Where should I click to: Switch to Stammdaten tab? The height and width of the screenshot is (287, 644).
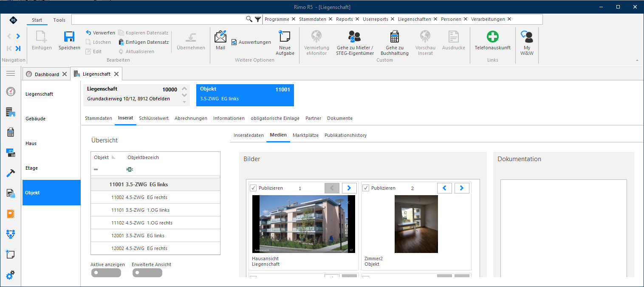point(99,118)
